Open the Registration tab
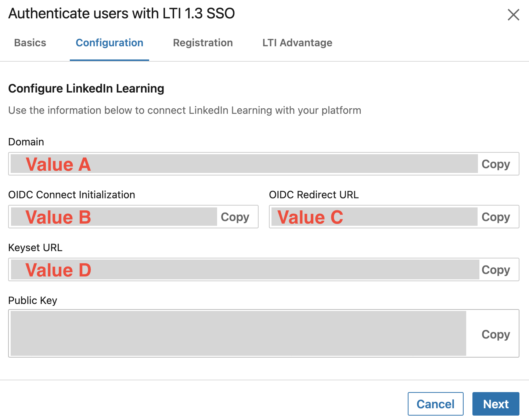 point(203,43)
